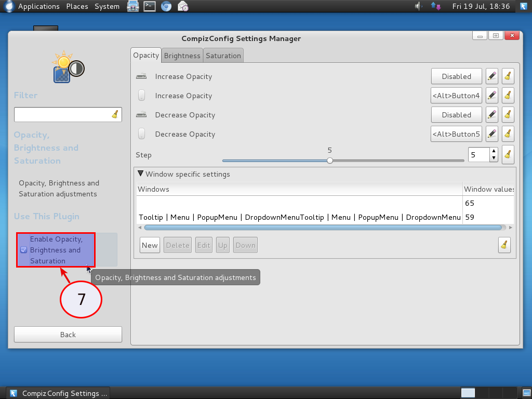Clear the Filter field with broom icon
532x399 pixels.
(x=115, y=114)
